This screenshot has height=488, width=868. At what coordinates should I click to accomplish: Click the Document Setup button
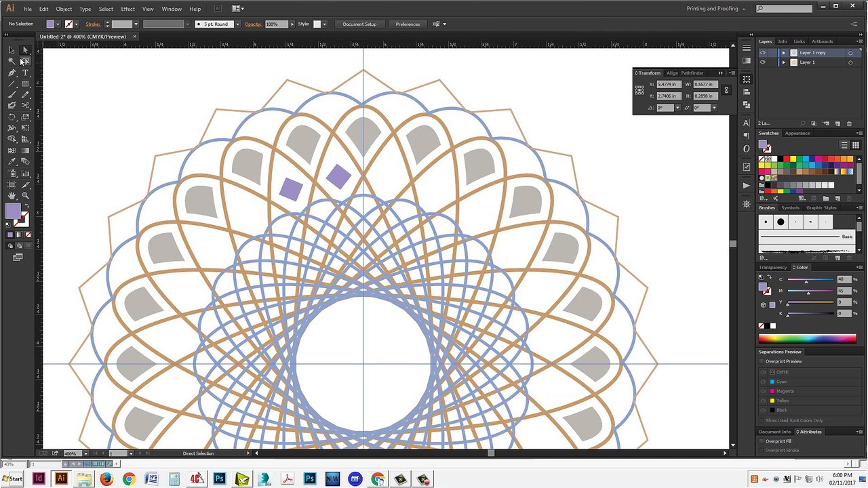[x=359, y=24]
